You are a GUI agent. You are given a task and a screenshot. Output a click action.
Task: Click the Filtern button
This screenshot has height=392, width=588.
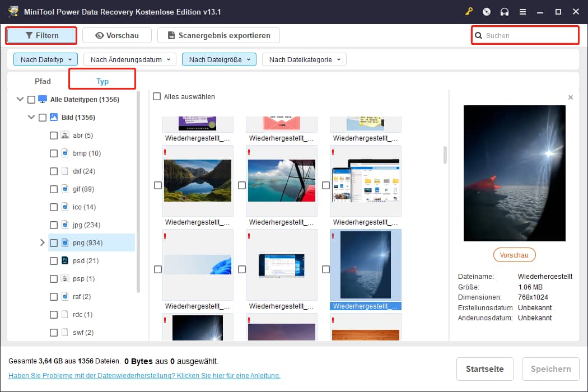(41, 36)
